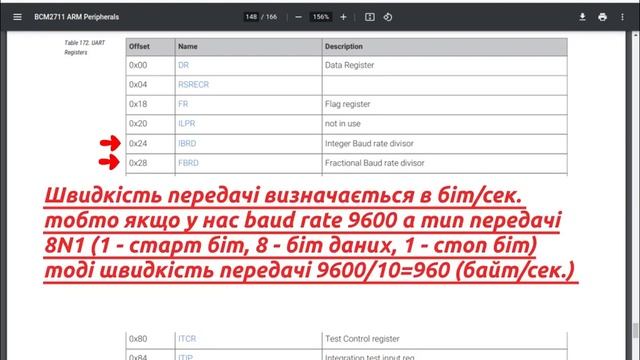This screenshot has height=360, width=640.
Task: Click the Test Control register text
Action: click(x=362, y=339)
